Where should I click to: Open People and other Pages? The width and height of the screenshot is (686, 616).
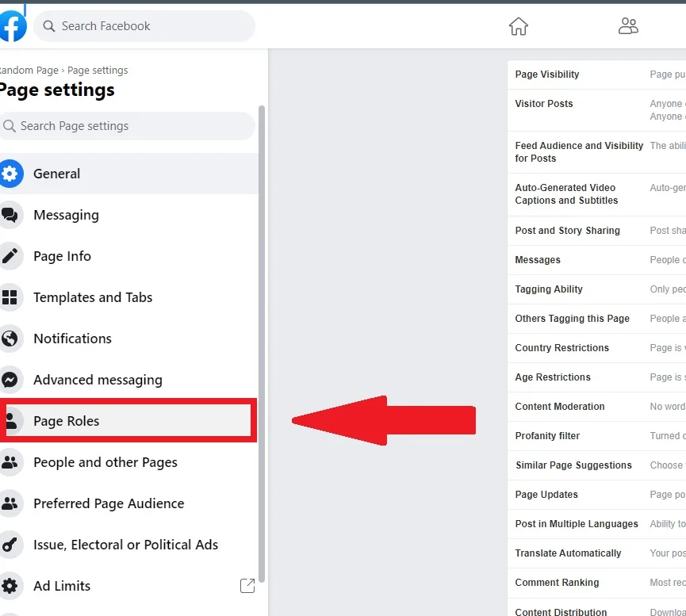tap(129, 462)
